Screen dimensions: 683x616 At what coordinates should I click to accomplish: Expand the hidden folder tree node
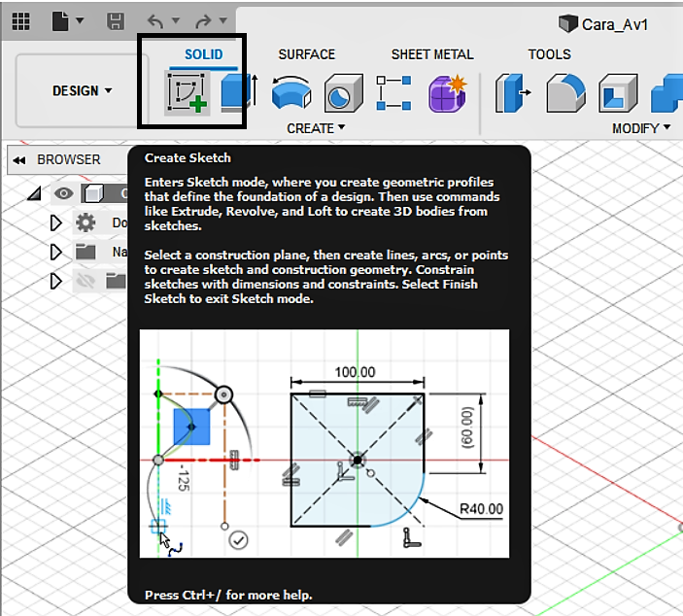(x=55, y=281)
